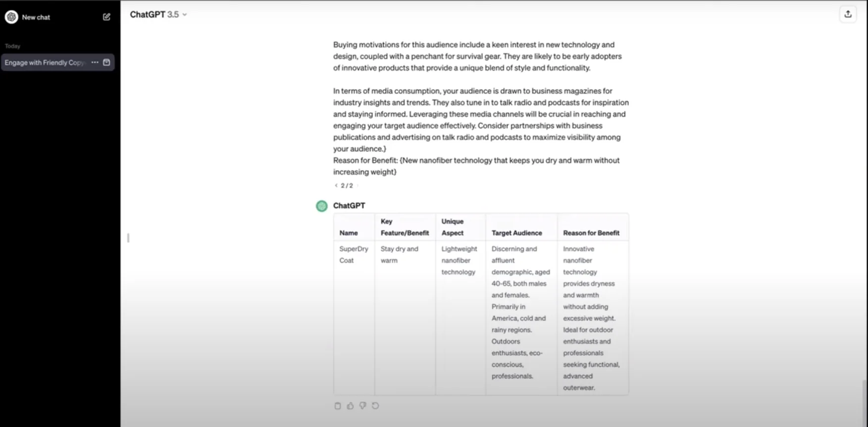This screenshot has width=868, height=427.
Task: Go to next prompt version arrow
Action: point(357,186)
